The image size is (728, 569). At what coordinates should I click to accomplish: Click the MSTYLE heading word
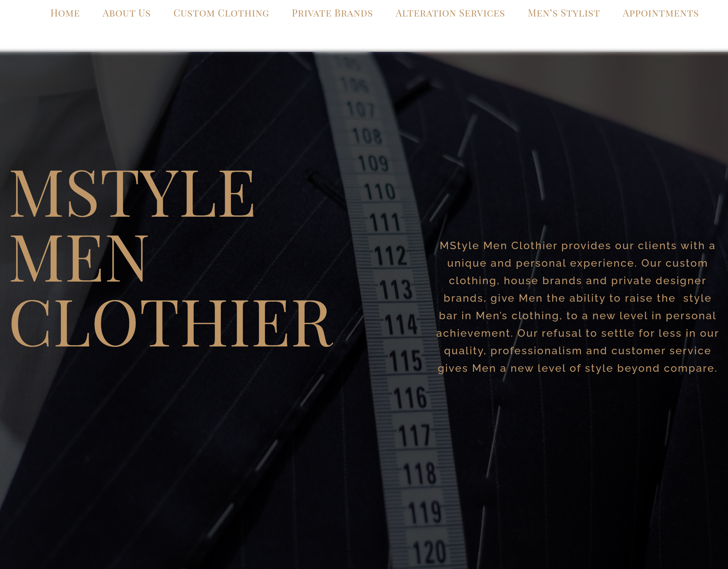pyautogui.click(x=133, y=194)
